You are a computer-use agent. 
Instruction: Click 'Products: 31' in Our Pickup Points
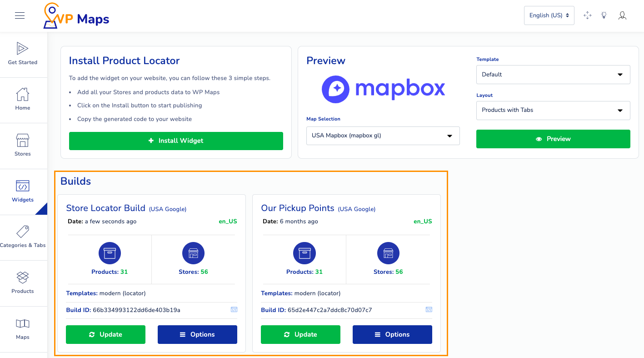pyautogui.click(x=305, y=272)
